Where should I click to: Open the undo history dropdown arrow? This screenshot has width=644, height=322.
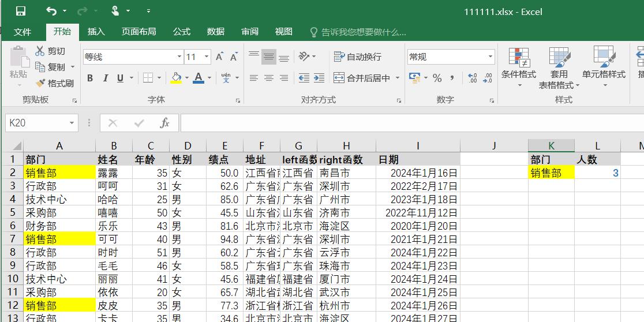pos(65,11)
